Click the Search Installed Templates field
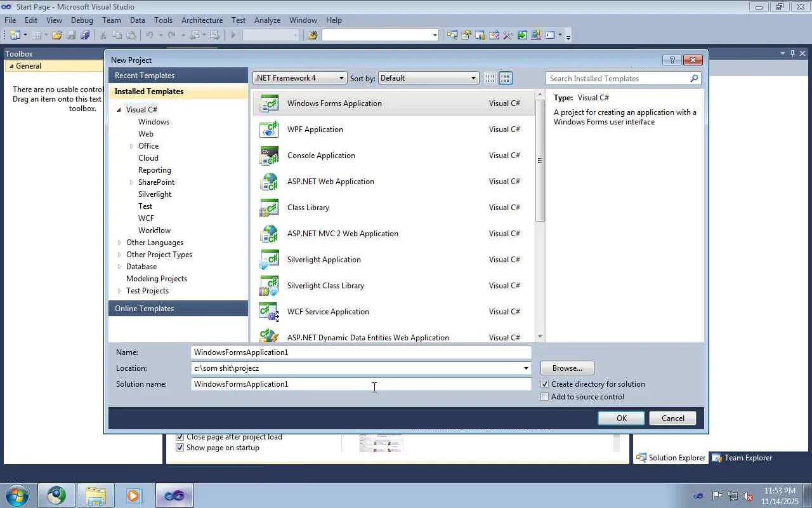The height and width of the screenshot is (508, 812). [618, 79]
